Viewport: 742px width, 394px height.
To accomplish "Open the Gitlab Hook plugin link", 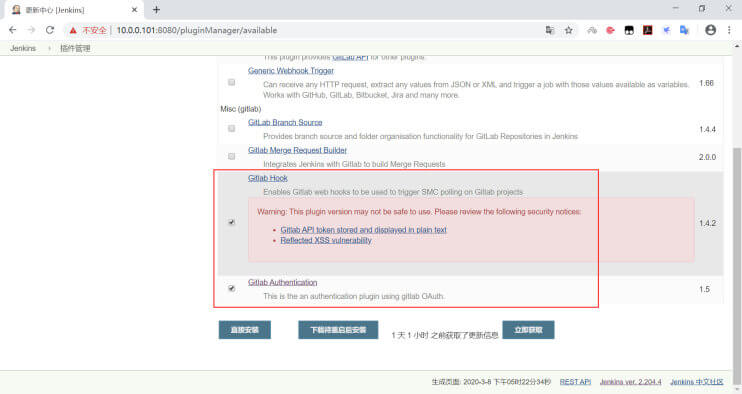I will (268, 178).
